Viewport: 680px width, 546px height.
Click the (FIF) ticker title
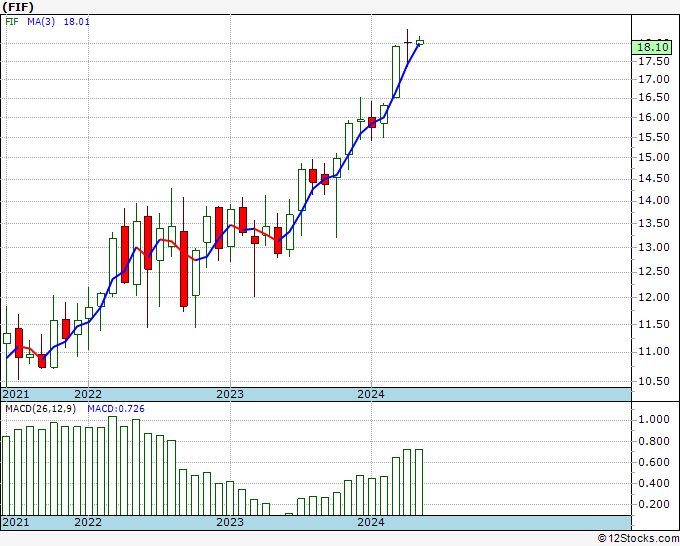click(18, 7)
